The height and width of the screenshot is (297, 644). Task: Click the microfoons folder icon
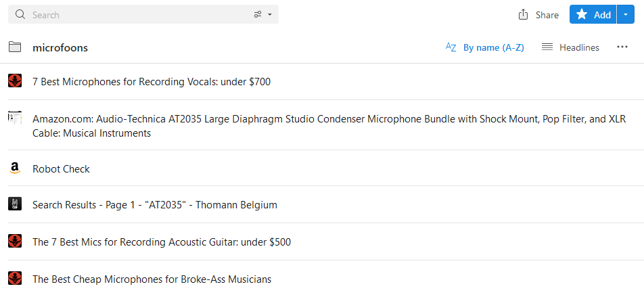15,47
